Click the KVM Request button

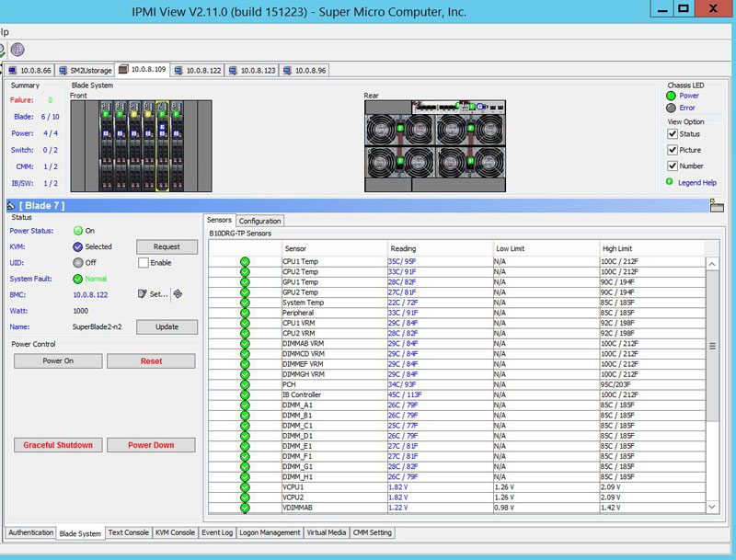pyautogui.click(x=167, y=247)
